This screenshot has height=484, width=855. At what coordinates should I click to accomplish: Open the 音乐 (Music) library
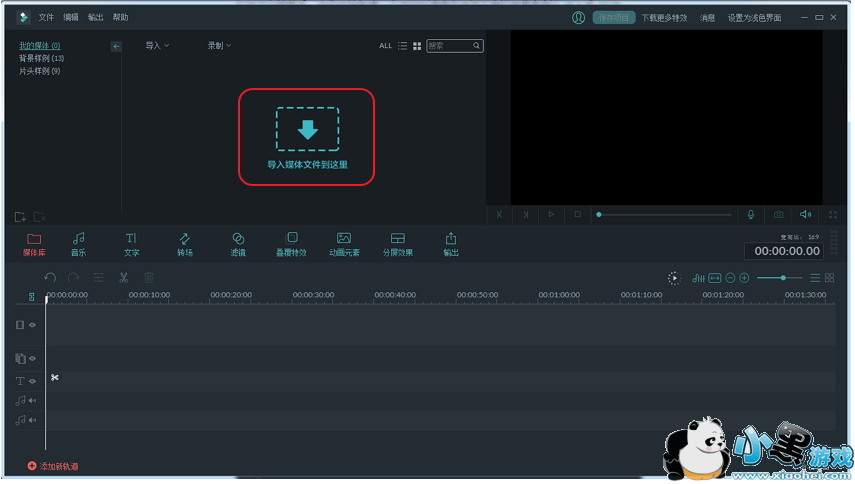[x=78, y=243]
